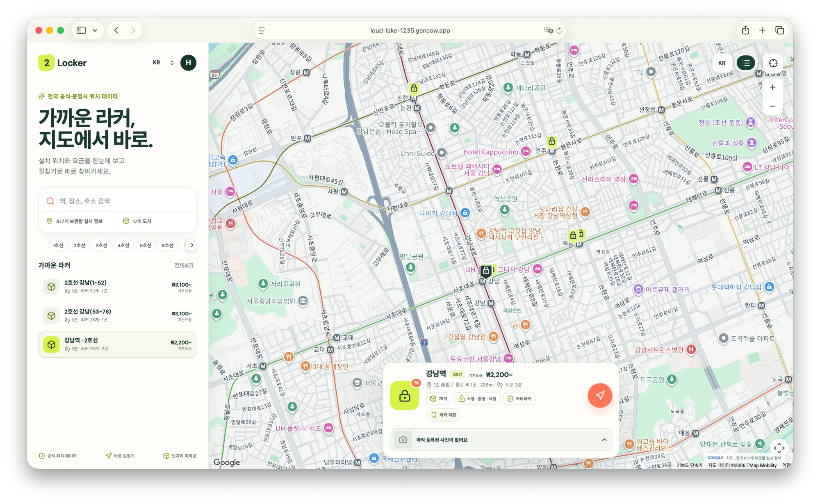Click the locker pin near 논현 station
820x504 pixels.
point(414,88)
